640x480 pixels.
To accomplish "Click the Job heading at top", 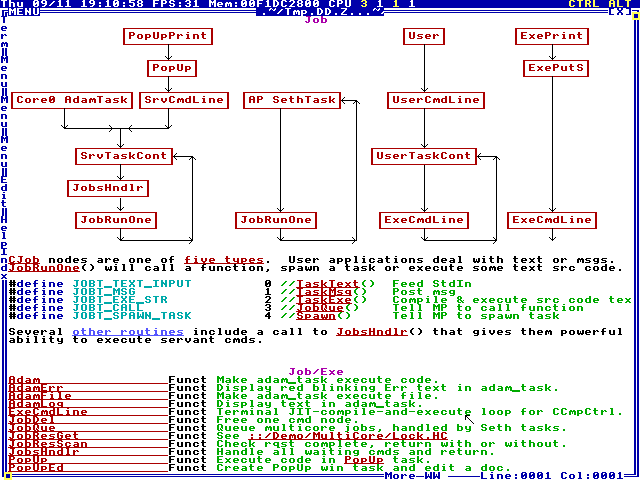I will [x=316, y=20].
